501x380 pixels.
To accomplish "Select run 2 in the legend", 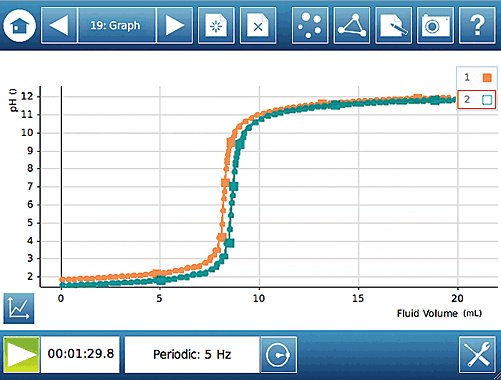I will 477,99.
